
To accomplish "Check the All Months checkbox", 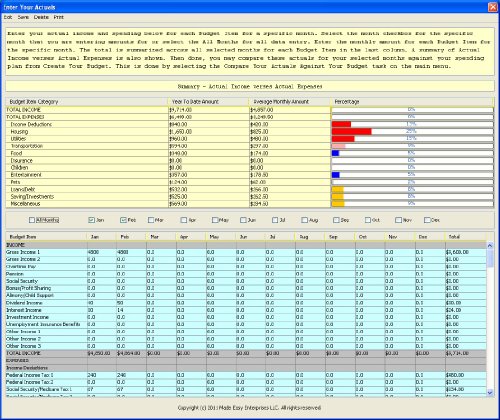I will pyautogui.click(x=32, y=220).
